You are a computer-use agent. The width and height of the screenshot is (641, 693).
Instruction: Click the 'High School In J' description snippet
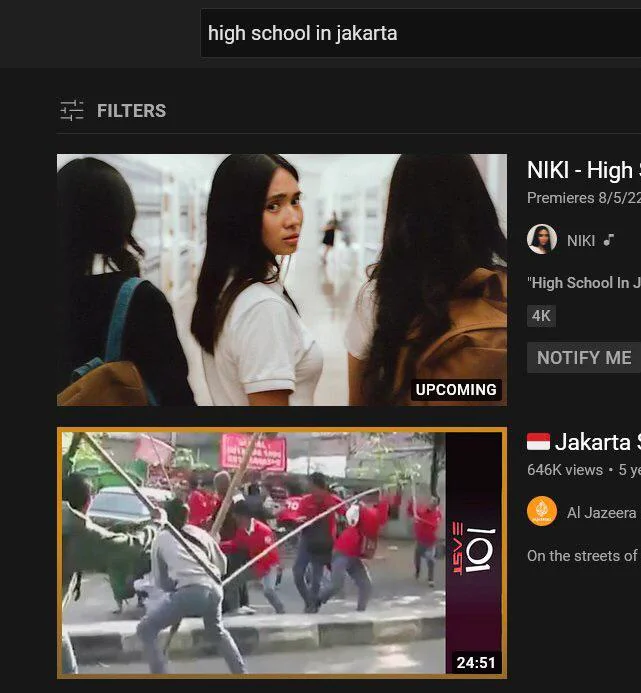pos(584,283)
